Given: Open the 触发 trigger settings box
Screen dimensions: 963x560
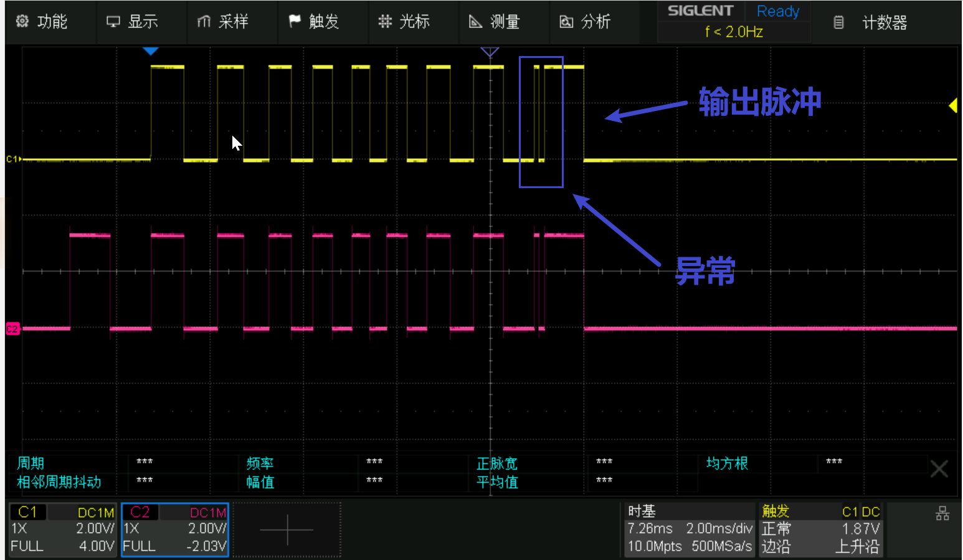Looking at the screenshot, I should tap(820, 529).
